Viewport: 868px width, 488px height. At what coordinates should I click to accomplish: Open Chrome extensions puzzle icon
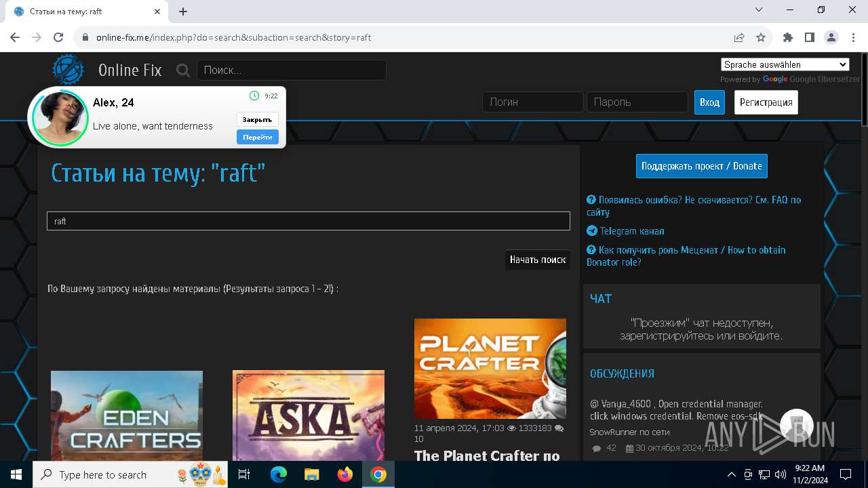tap(788, 37)
